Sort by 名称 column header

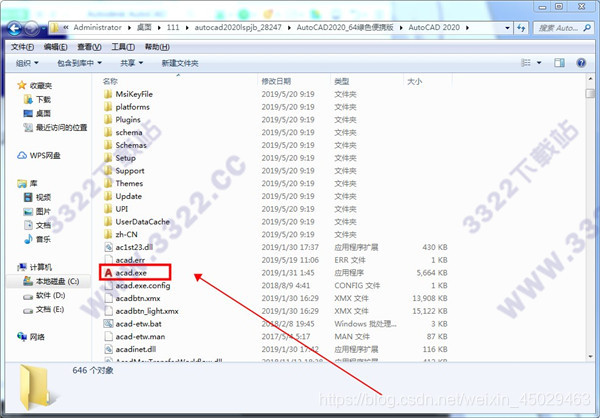point(110,81)
